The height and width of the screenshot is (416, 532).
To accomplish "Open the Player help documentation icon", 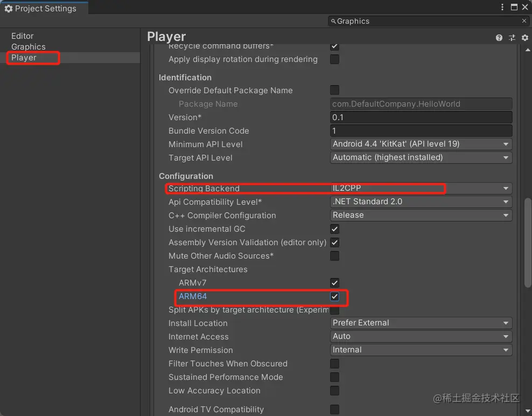I will [x=499, y=38].
